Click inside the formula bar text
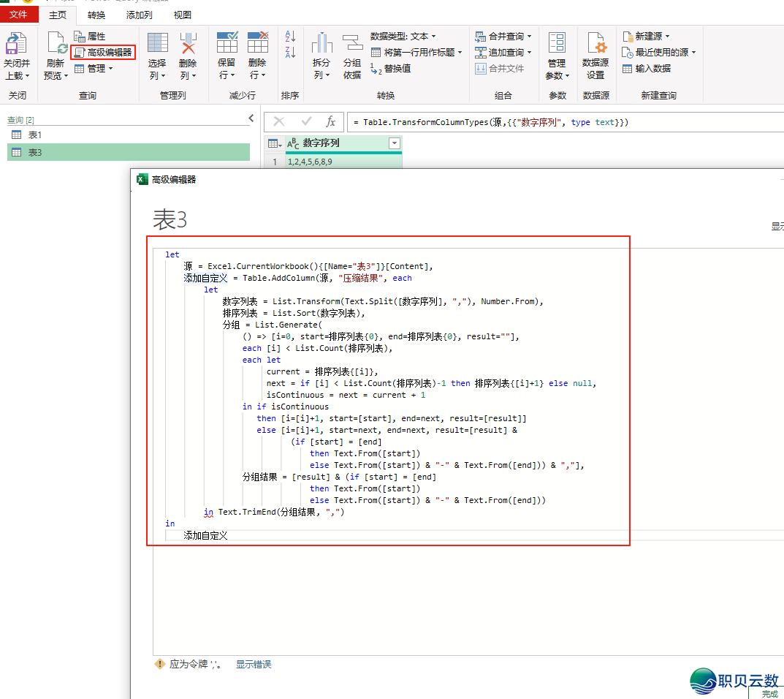Screen dimensions: 784x699 tap(490, 122)
